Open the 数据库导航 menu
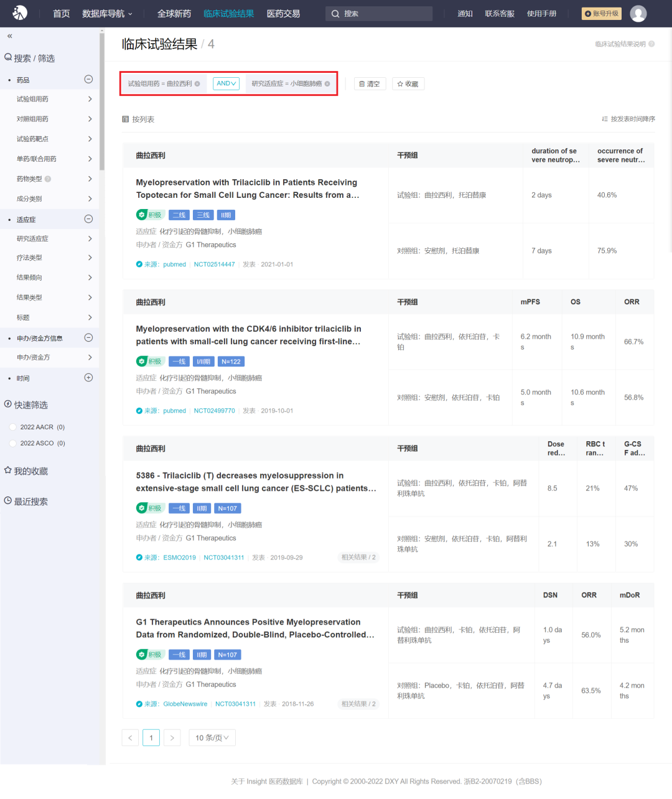The height and width of the screenshot is (799, 672). [x=107, y=14]
